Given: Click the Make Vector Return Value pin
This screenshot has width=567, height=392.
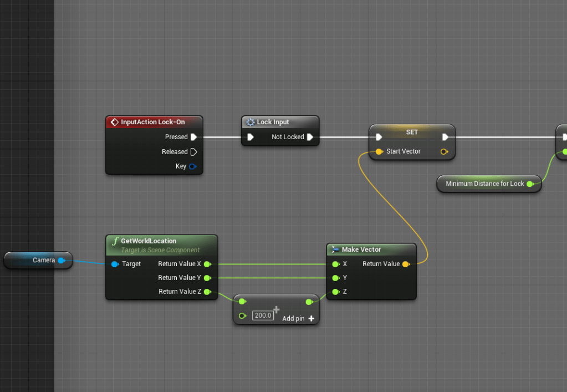Looking at the screenshot, I should [x=406, y=264].
